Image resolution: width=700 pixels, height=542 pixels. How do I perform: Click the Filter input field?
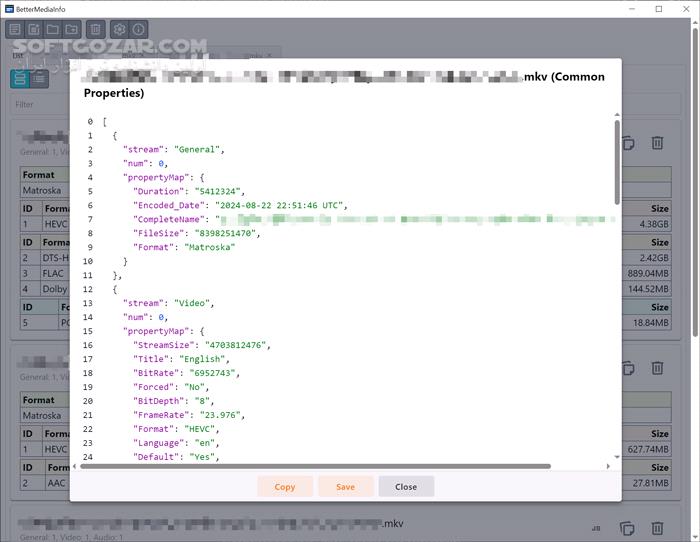pyautogui.click(x=40, y=104)
